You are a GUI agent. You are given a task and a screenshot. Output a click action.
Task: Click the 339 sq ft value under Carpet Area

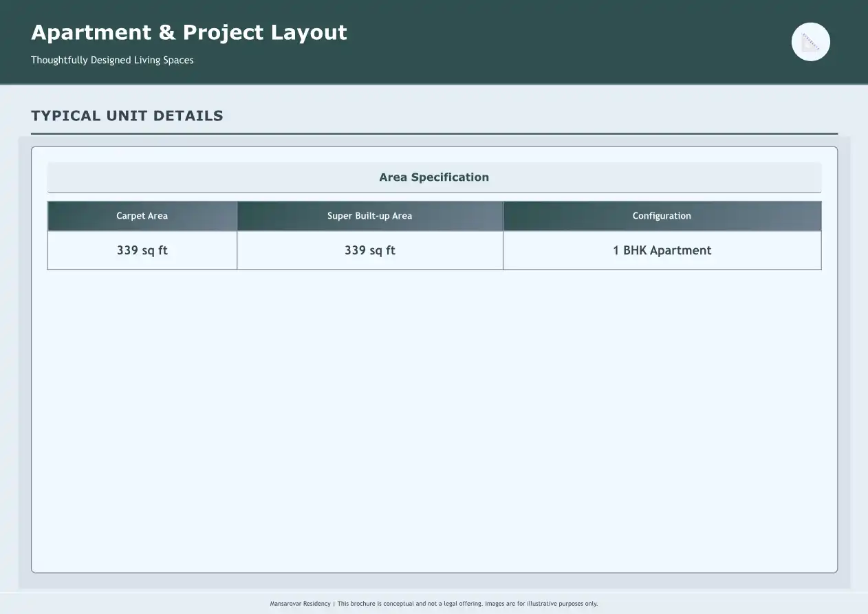[x=142, y=250]
